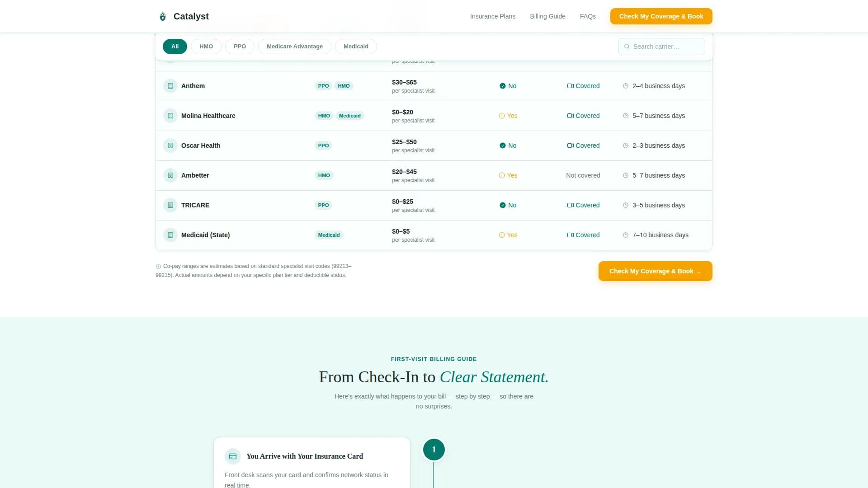Filter plans by Medicaid pill
This screenshot has height=488, width=868.
(x=356, y=47)
